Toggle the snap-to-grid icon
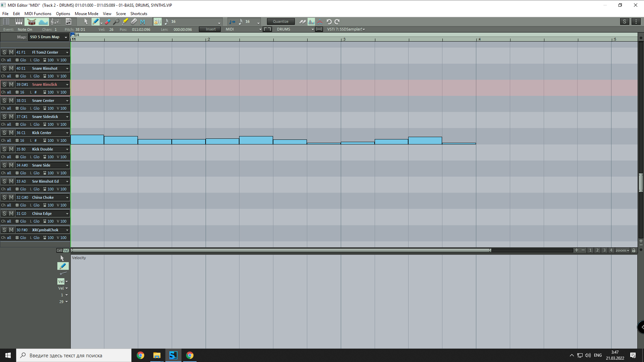This screenshot has width=644, height=362. (157, 22)
